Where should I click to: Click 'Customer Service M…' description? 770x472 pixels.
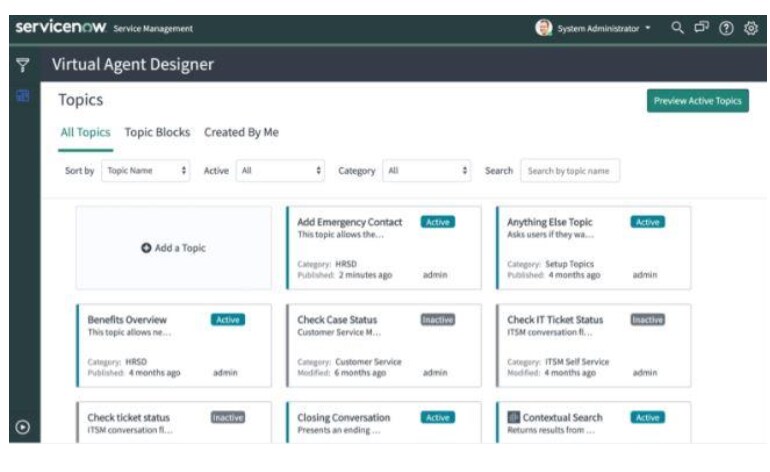pyautogui.click(x=339, y=332)
